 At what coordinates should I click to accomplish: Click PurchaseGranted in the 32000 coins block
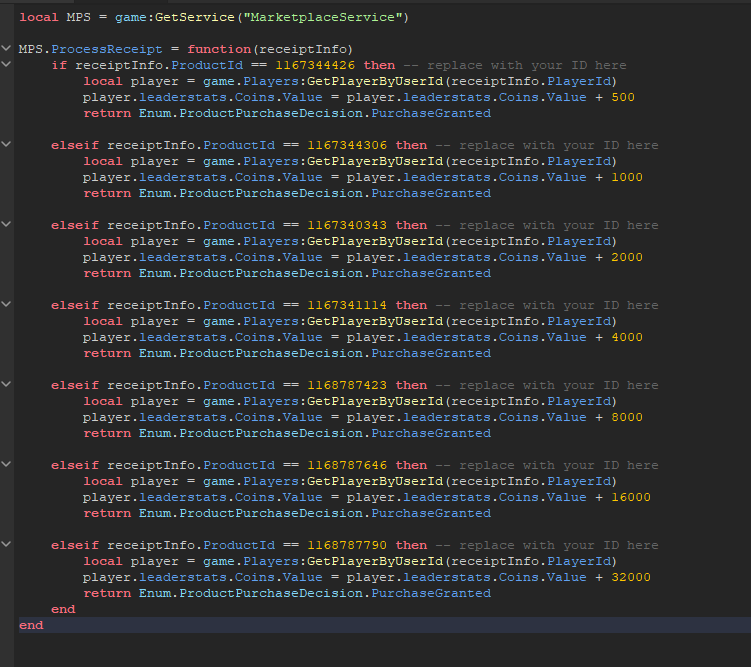pos(431,593)
